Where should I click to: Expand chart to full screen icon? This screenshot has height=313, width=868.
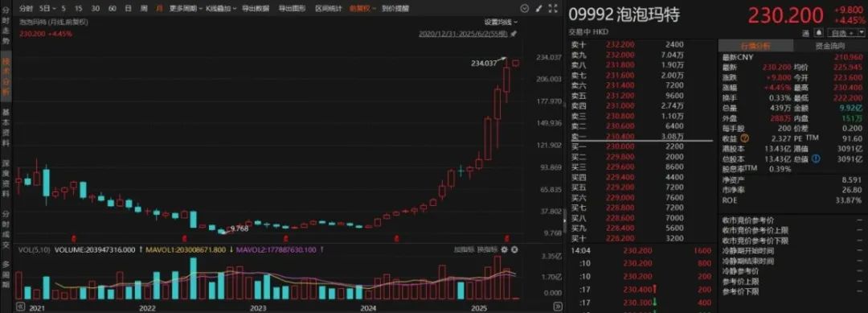click(552, 9)
